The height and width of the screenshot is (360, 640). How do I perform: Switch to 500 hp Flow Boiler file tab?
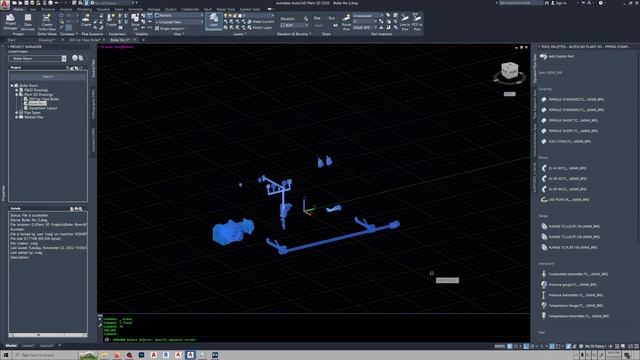coord(84,40)
